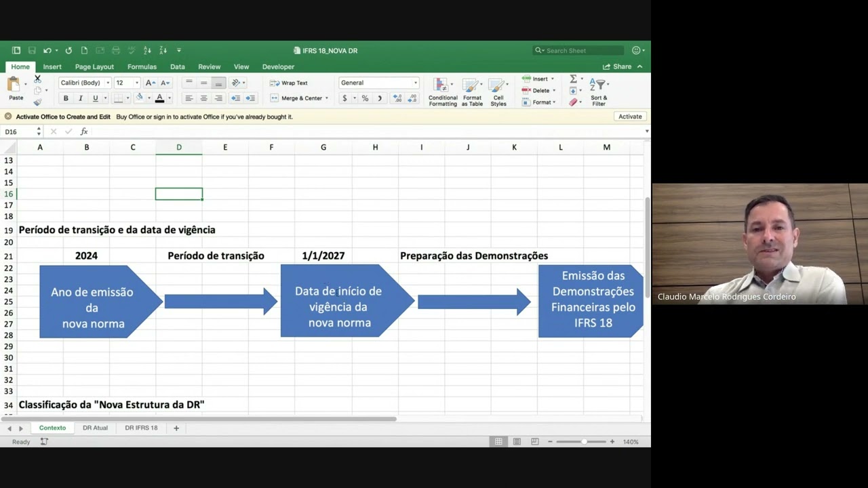Open the General number format dropdown
The width and height of the screenshot is (868, 488).
pyautogui.click(x=416, y=83)
